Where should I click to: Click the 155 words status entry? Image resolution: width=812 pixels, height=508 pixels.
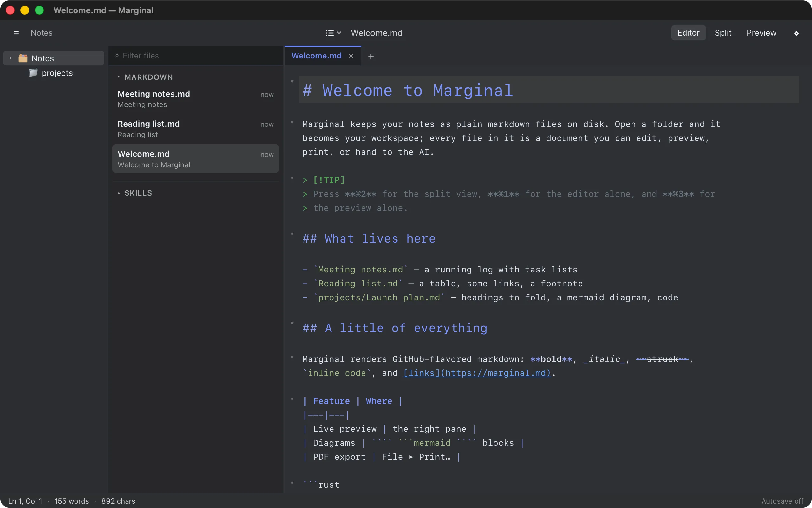click(x=71, y=501)
